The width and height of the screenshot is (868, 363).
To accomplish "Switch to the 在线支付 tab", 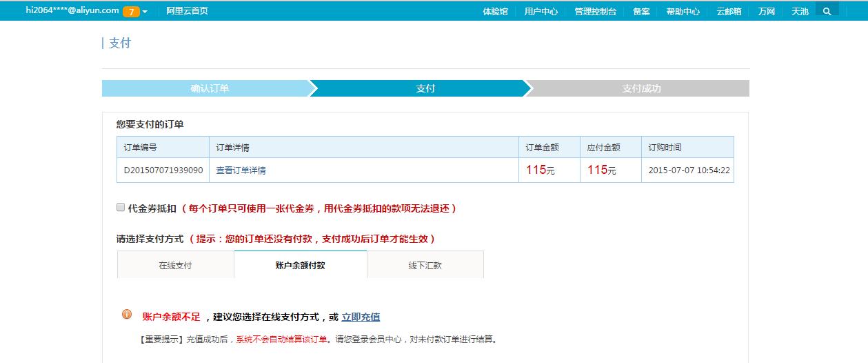I will tap(175, 265).
